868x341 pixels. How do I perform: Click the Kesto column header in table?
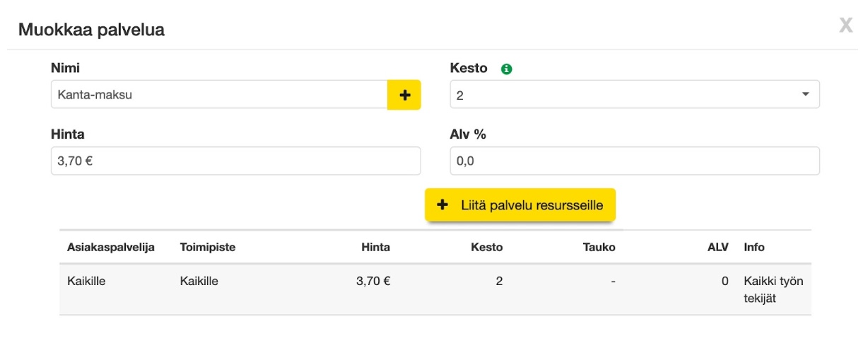487,248
